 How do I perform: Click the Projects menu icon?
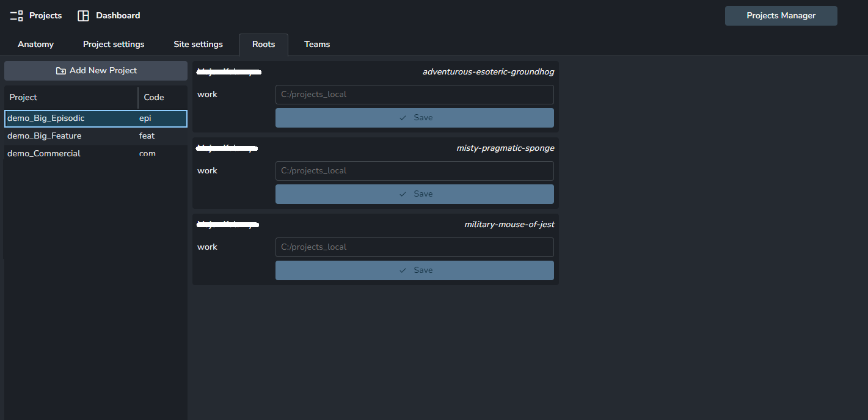click(16, 16)
